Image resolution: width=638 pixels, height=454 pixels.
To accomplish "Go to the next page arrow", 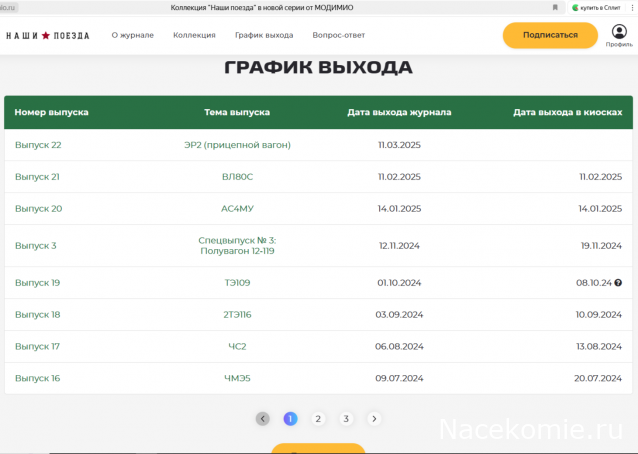I will pyautogui.click(x=374, y=419).
